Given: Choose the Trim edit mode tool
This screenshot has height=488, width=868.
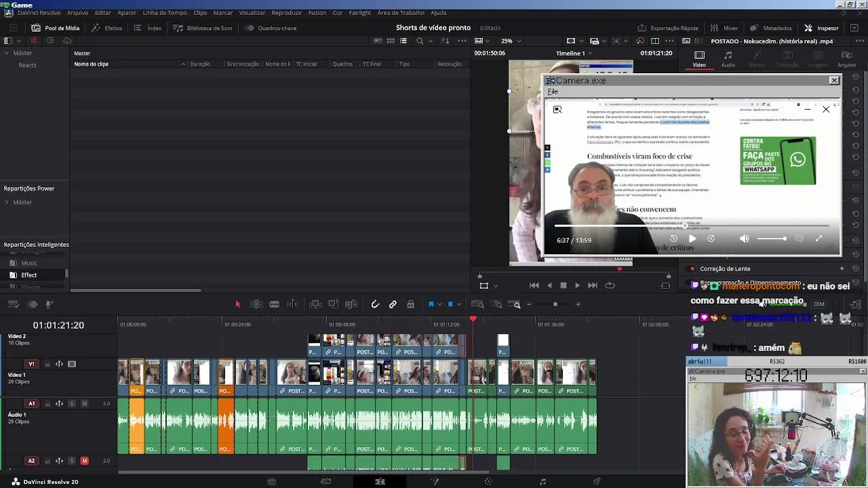Looking at the screenshot, I should (x=256, y=304).
